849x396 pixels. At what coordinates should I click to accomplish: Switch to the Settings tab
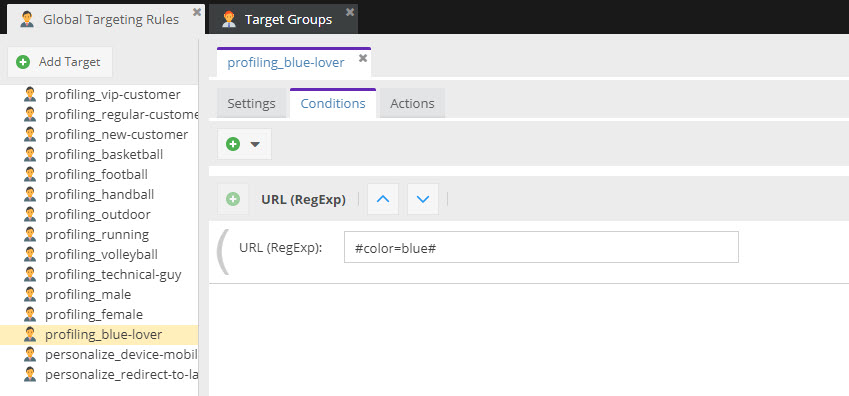coord(251,103)
